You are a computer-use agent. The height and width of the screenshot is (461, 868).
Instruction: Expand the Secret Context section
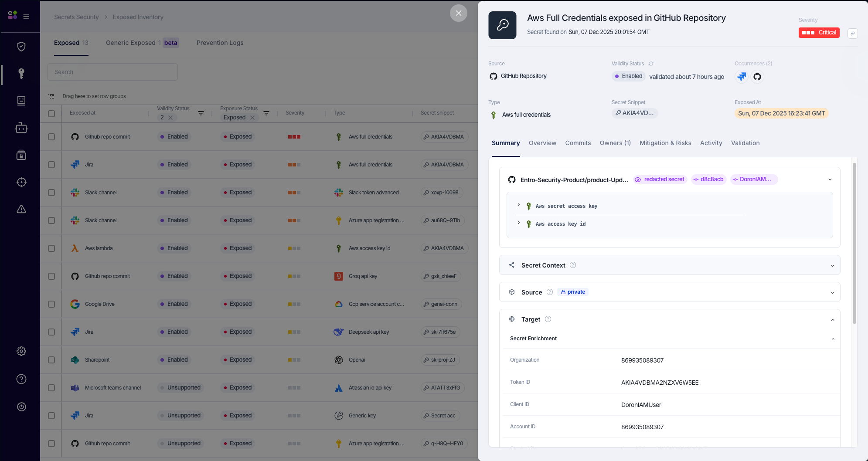[832, 265]
